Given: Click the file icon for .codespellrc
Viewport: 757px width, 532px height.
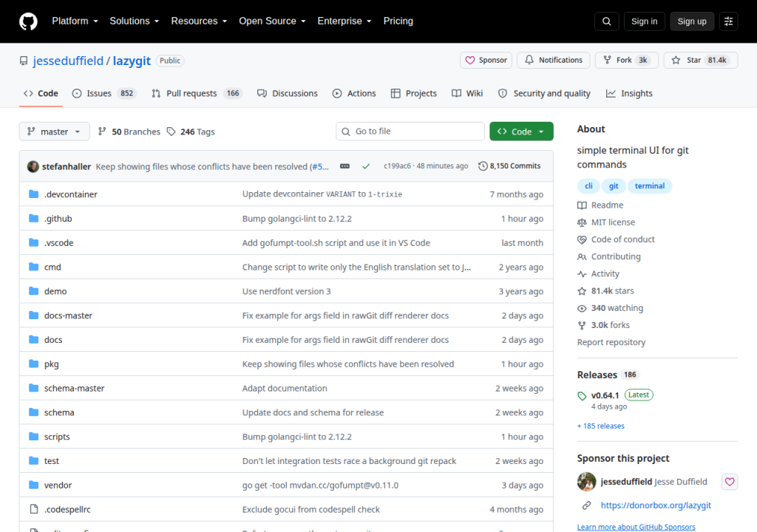Looking at the screenshot, I should 33,509.
